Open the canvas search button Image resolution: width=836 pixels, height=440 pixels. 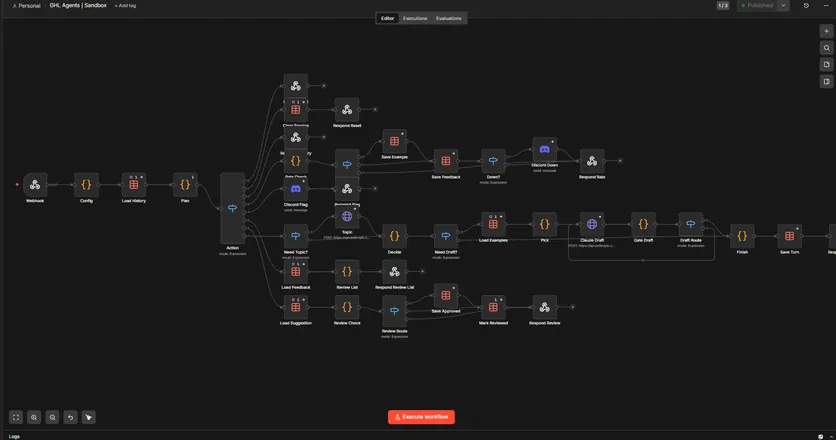tap(826, 48)
